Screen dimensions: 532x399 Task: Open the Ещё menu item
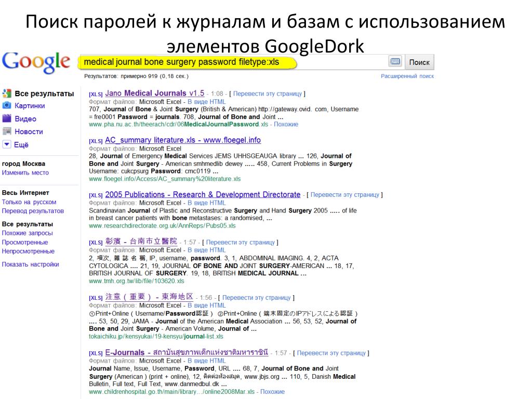21,145
